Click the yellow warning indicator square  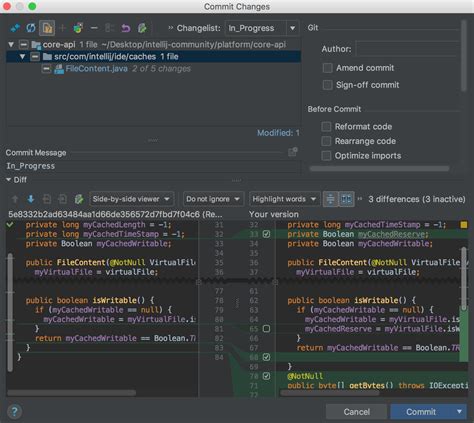click(463, 225)
